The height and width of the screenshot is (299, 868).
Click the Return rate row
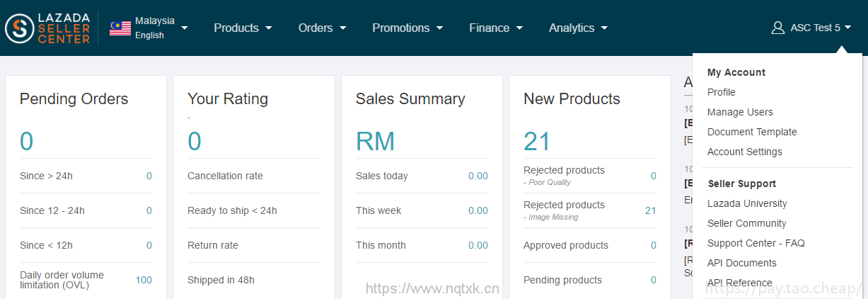click(254, 245)
